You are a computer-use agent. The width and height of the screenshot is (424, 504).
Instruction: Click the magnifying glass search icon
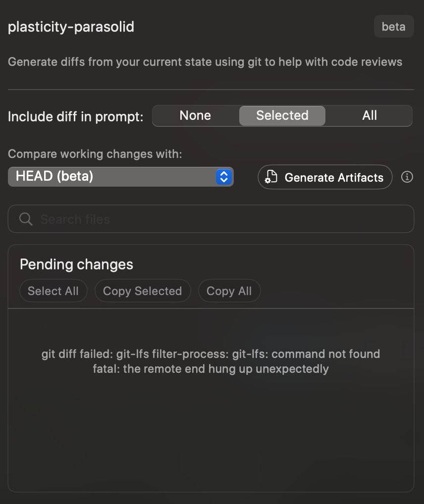pos(26,219)
